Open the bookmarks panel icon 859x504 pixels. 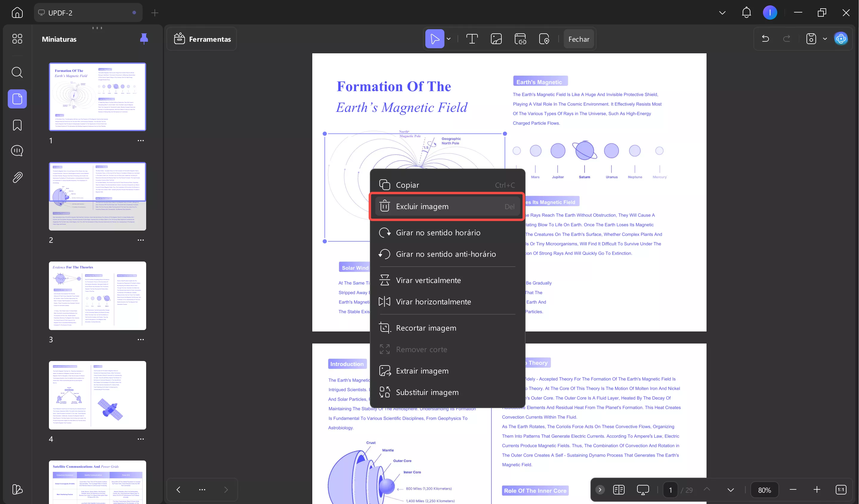tap(17, 125)
